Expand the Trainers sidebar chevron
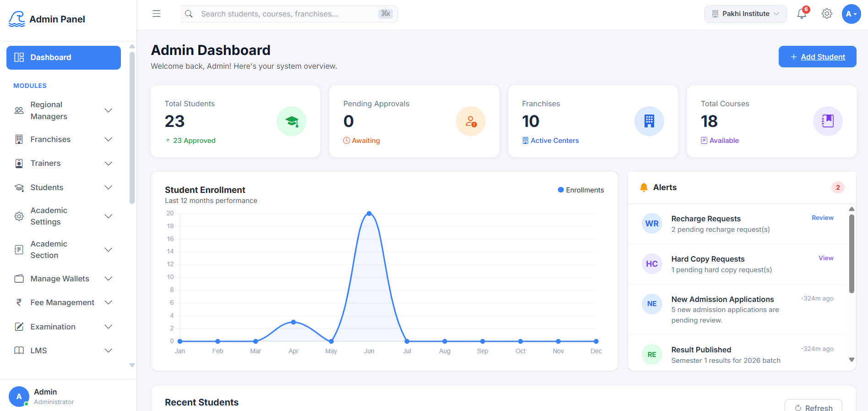 109,164
